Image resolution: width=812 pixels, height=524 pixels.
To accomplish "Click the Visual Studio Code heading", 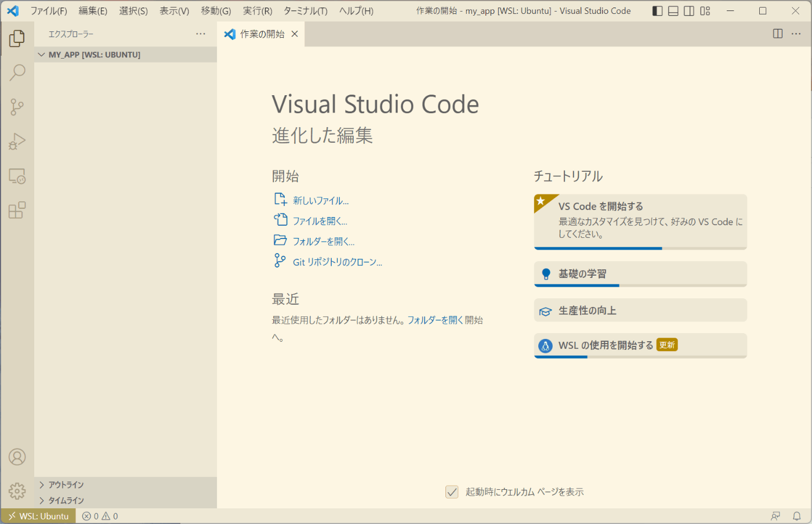I will click(x=375, y=104).
